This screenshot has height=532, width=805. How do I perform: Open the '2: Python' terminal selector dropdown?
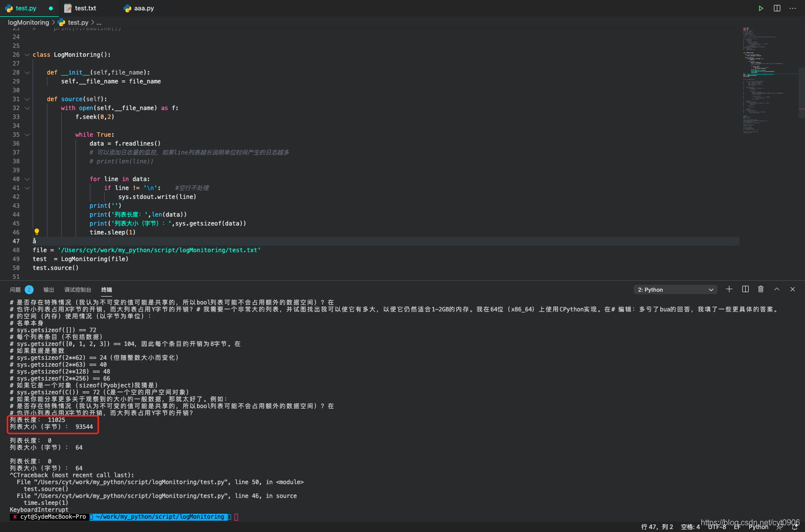point(675,290)
